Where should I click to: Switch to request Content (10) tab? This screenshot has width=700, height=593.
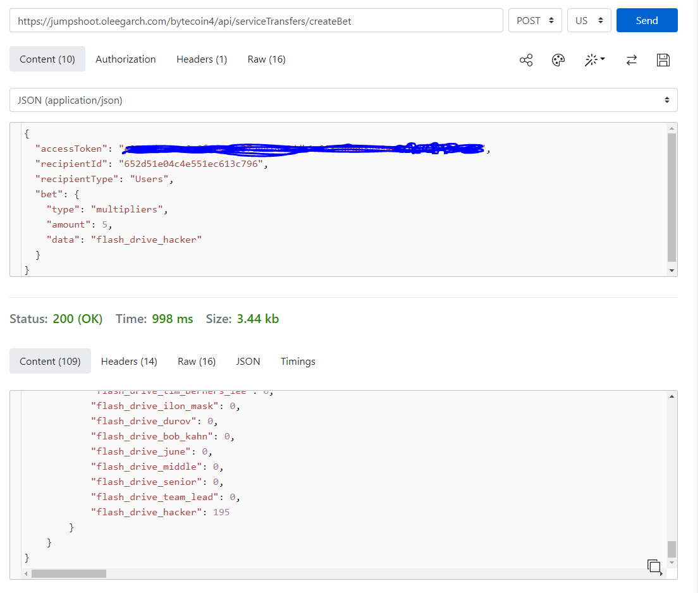pos(47,59)
